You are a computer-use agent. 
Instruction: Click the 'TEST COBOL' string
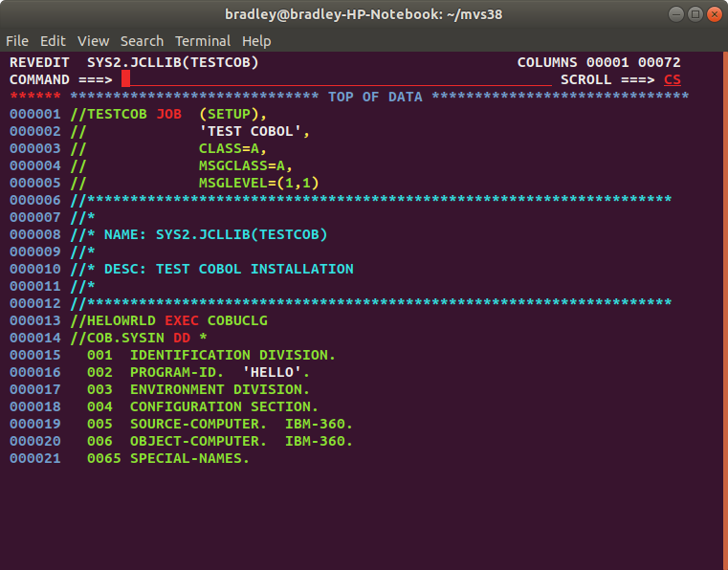coord(251,131)
